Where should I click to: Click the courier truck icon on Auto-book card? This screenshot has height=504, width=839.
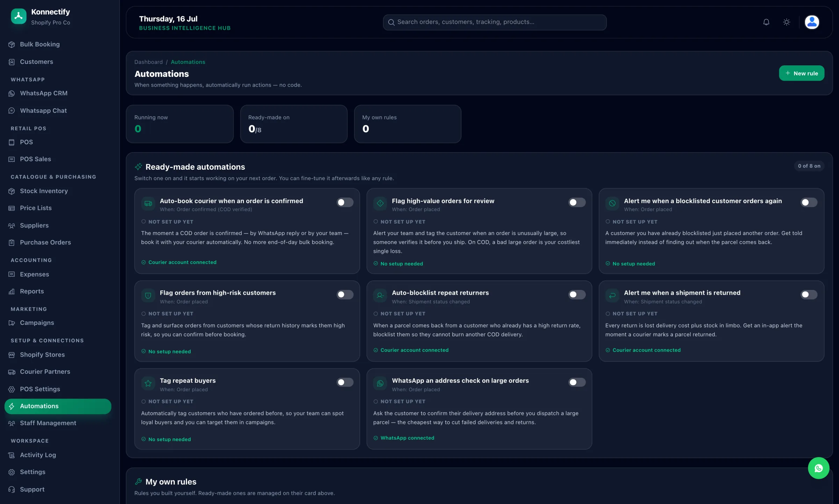(148, 204)
